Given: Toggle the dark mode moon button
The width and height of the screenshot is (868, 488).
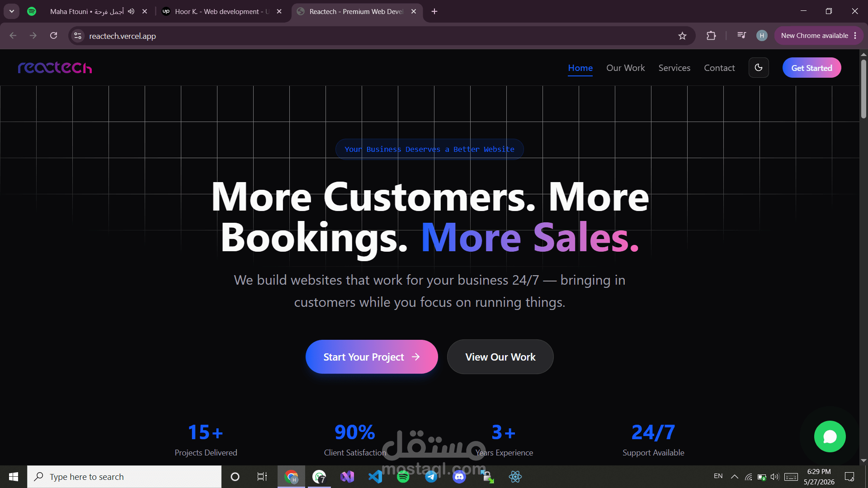Looking at the screenshot, I should coord(759,68).
